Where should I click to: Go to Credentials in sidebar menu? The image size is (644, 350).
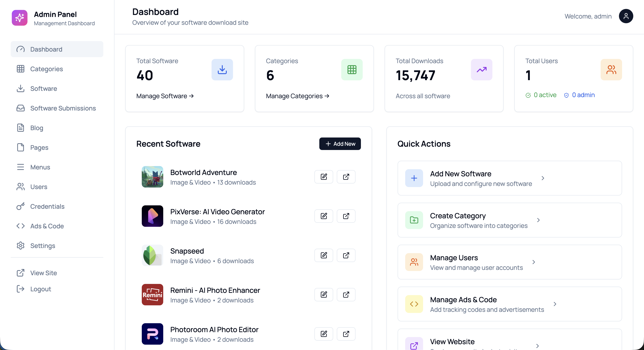[47, 206]
